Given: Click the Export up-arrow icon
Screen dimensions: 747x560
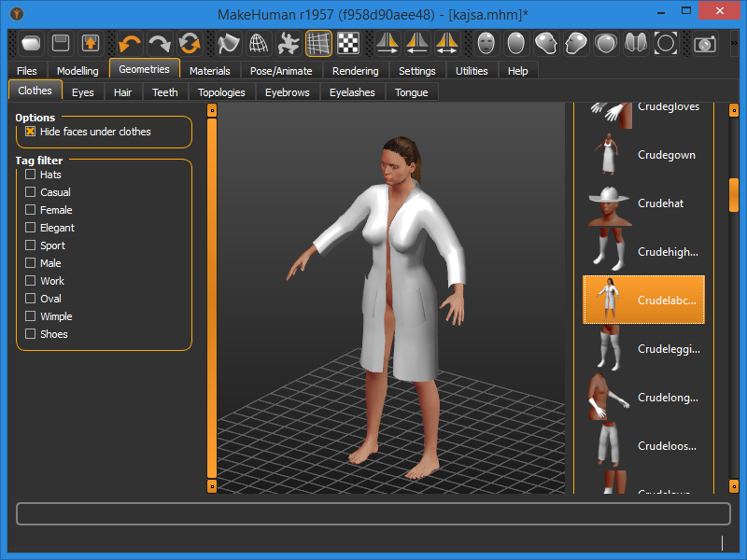Looking at the screenshot, I should pyautogui.click(x=91, y=43).
